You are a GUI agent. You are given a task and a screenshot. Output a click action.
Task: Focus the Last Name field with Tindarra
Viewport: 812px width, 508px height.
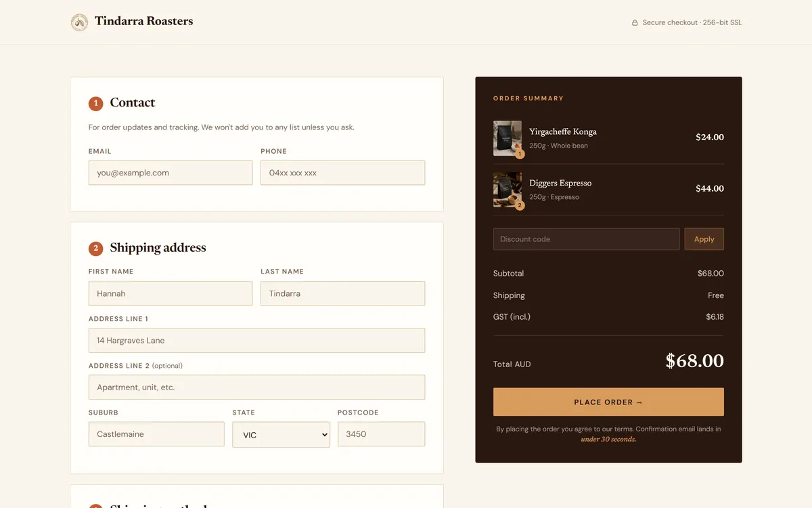pyautogui.click(x=343, y=293)
